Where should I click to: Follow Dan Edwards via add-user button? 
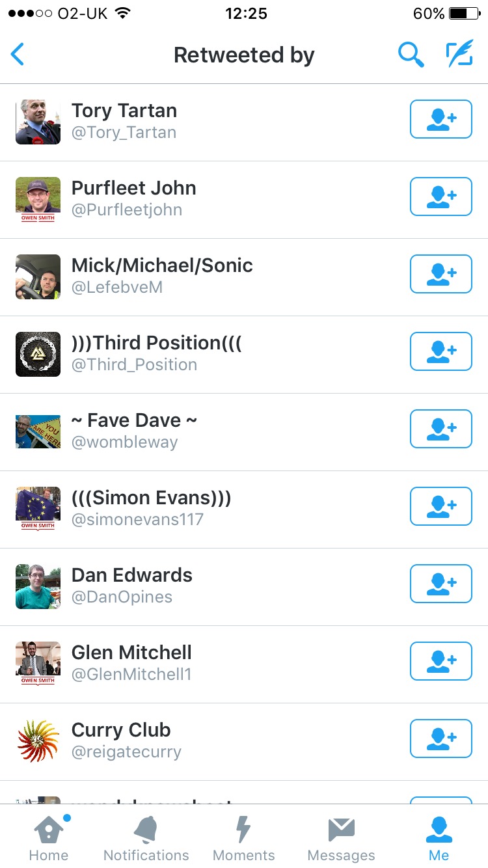click(x=441, y=584)
